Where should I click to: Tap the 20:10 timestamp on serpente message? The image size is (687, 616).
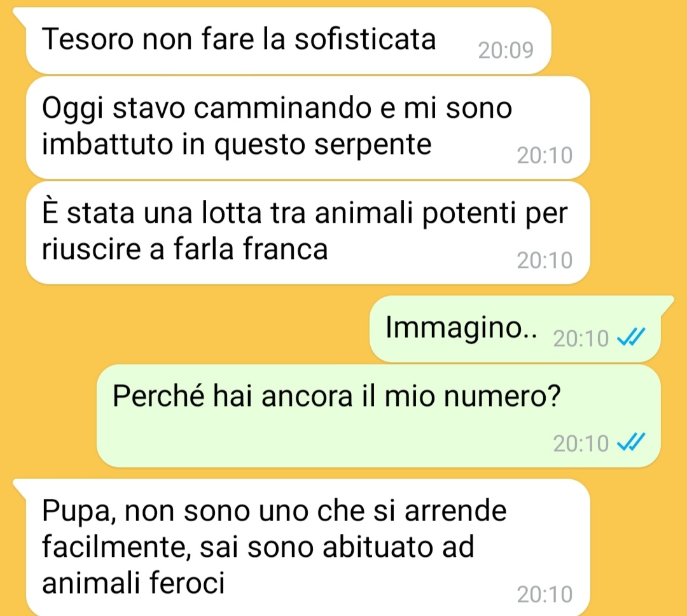tap(545, 155)
